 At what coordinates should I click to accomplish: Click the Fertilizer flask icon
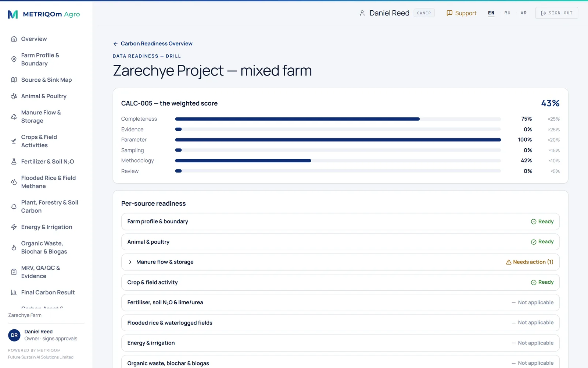[x=14, y=162]
